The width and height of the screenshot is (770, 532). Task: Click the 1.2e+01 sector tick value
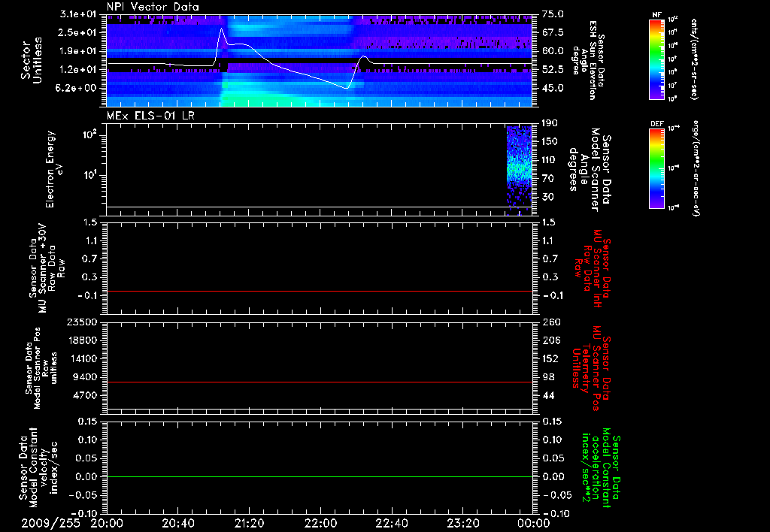coord(78,70)
